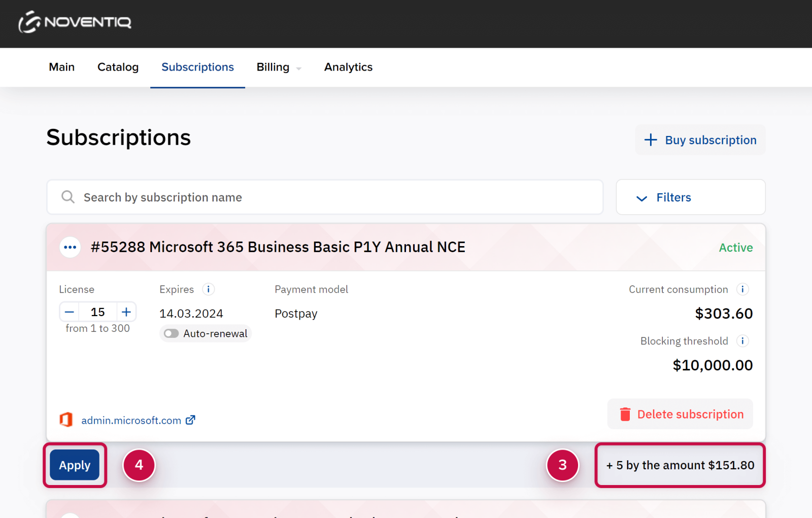Click the Delete subscription button

(x=680, y=414)
